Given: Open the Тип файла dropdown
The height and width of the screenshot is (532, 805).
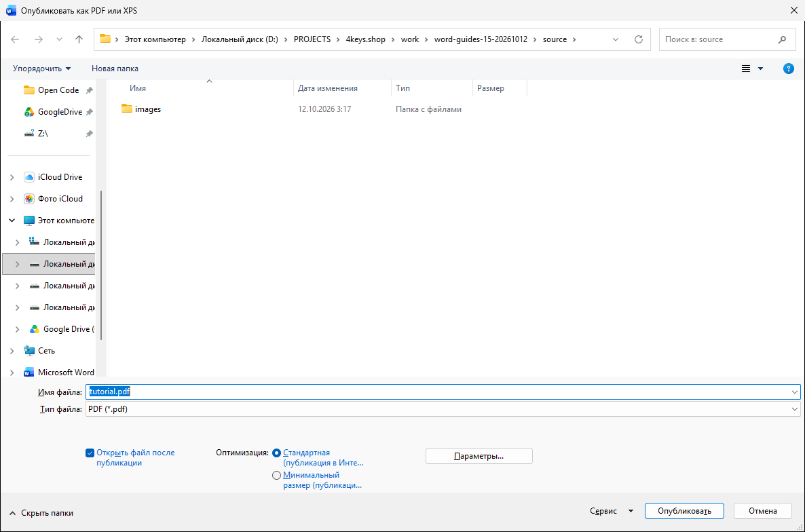Looking at the screenshot, I should pos(443,409).
